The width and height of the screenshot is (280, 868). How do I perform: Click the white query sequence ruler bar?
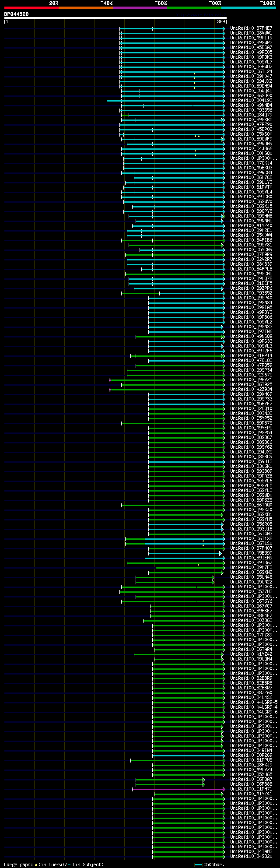tap(115, 18)
